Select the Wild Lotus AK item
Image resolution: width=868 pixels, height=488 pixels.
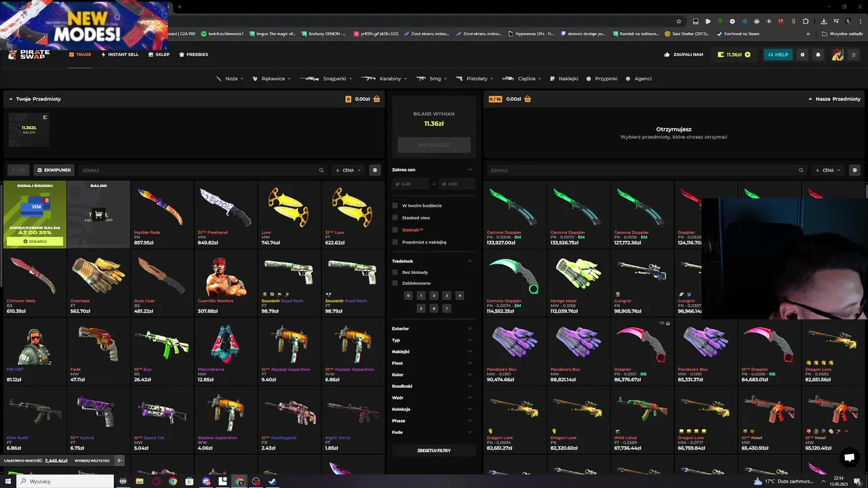click(642, 419)
